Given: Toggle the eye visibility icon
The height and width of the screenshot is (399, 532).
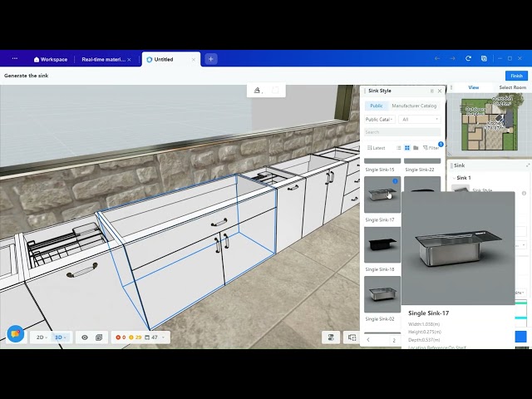Looking at the screenshot, I should [85, 337].
